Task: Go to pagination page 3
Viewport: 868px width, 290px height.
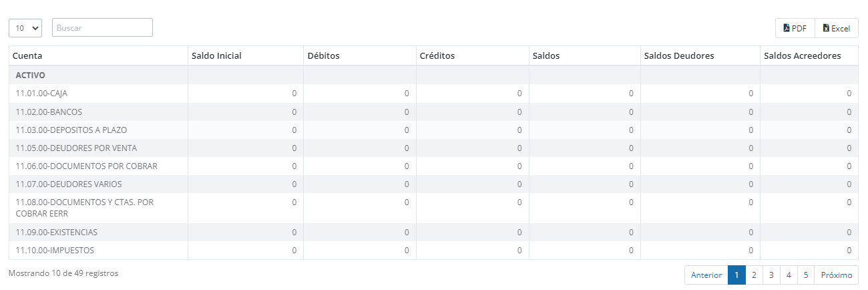Action: click(771, 275)
